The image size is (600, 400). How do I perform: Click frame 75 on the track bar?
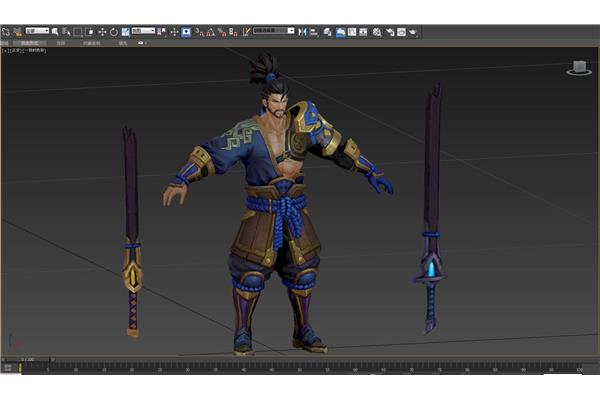(439, 369)
